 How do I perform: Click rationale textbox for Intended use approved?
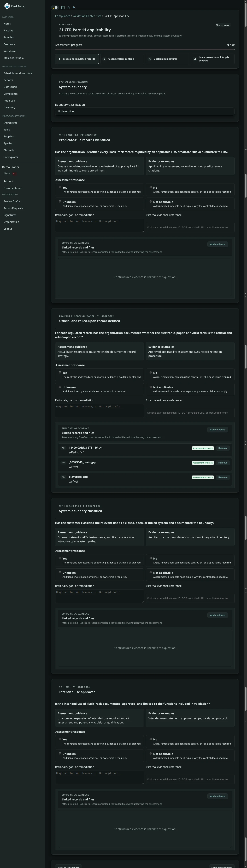(x=99, y=777)
